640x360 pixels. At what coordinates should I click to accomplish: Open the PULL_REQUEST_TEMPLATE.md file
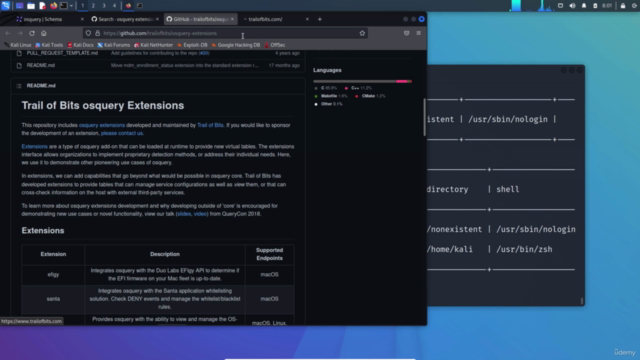[62, 53]
